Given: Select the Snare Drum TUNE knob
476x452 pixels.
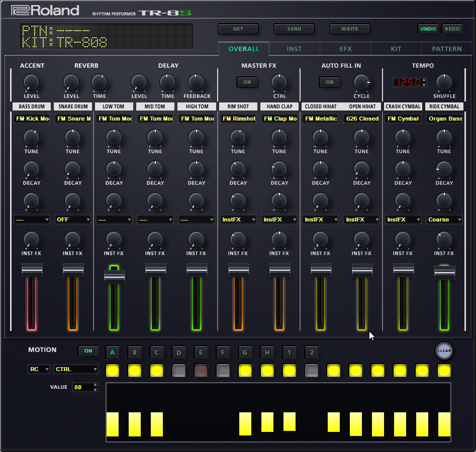Looking at the screenshot, I should [x=73, y=138].
